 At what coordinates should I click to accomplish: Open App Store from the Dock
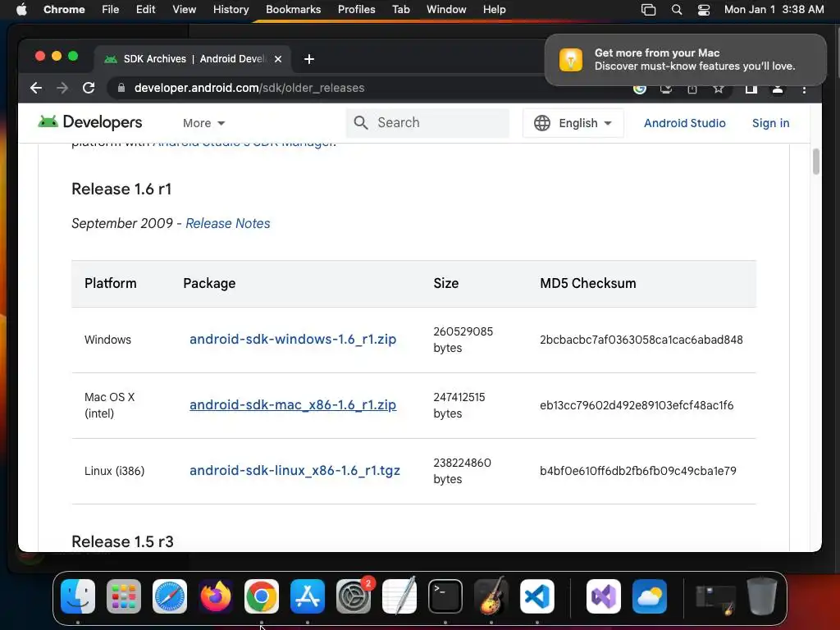(x=308, y=596)
